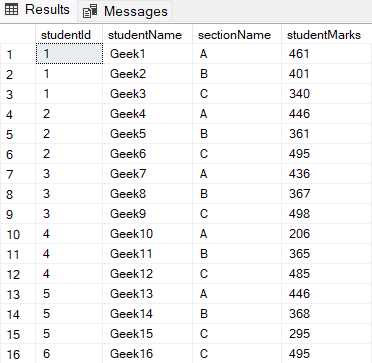This screenshot has height=363, width=372.
Task: Select the Geek10 name cell
Action: click(147, 234)
